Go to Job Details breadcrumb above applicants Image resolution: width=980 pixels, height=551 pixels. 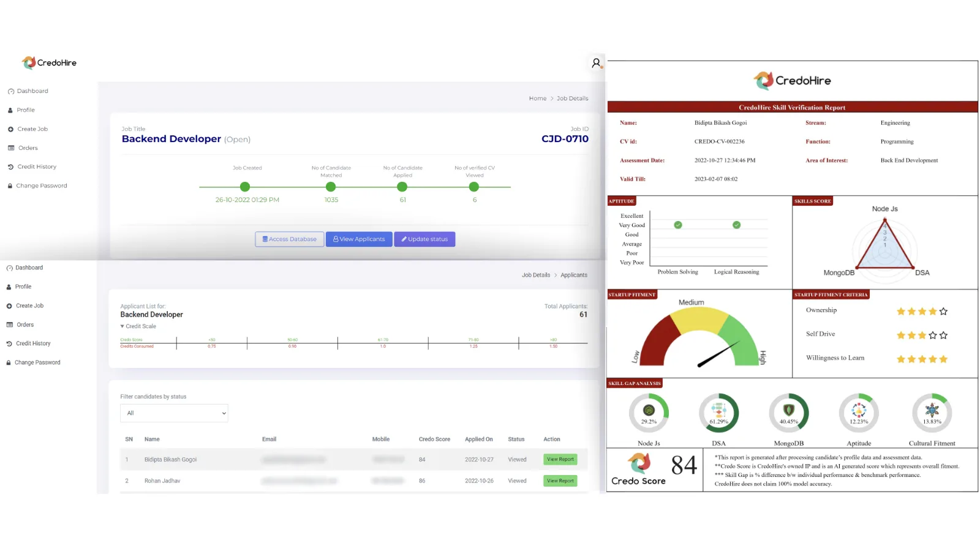[536, 275]
